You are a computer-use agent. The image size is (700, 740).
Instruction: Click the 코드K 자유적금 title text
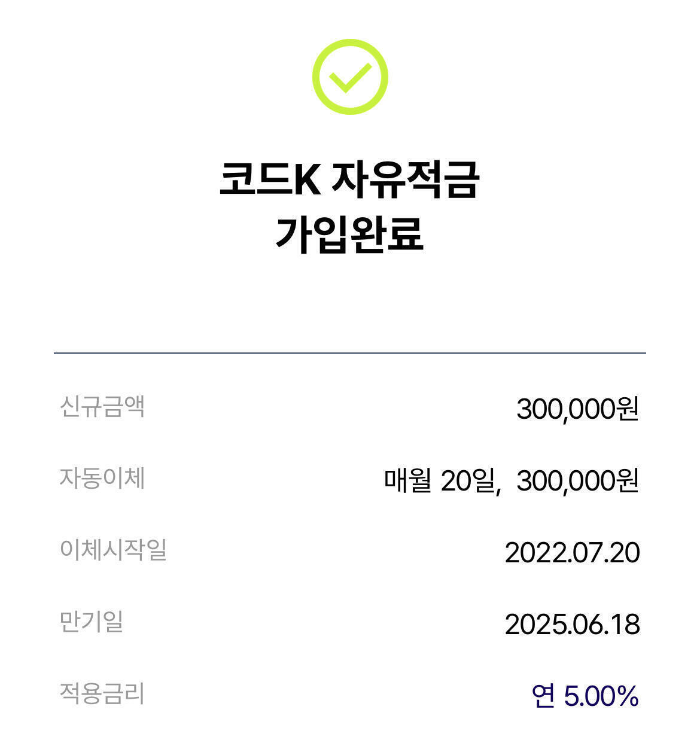349,179
